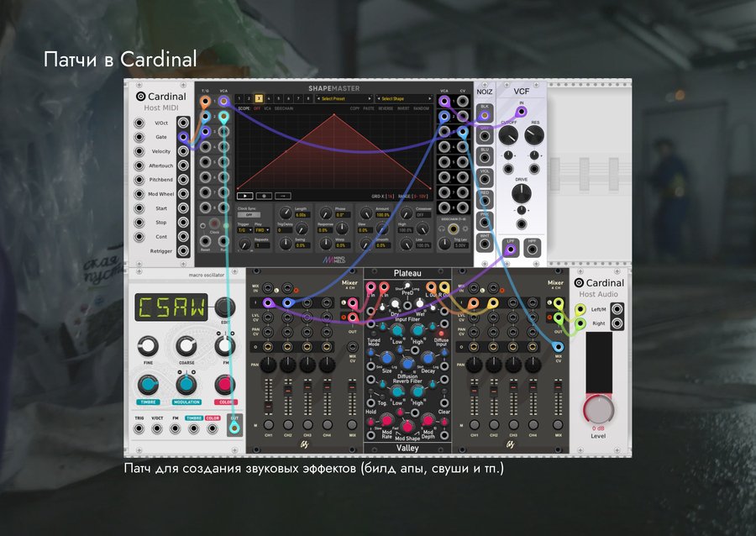The image size is (756, 536).
Task: Select ShapeMaster channel tab 3
Action: [x=259, y=99]
